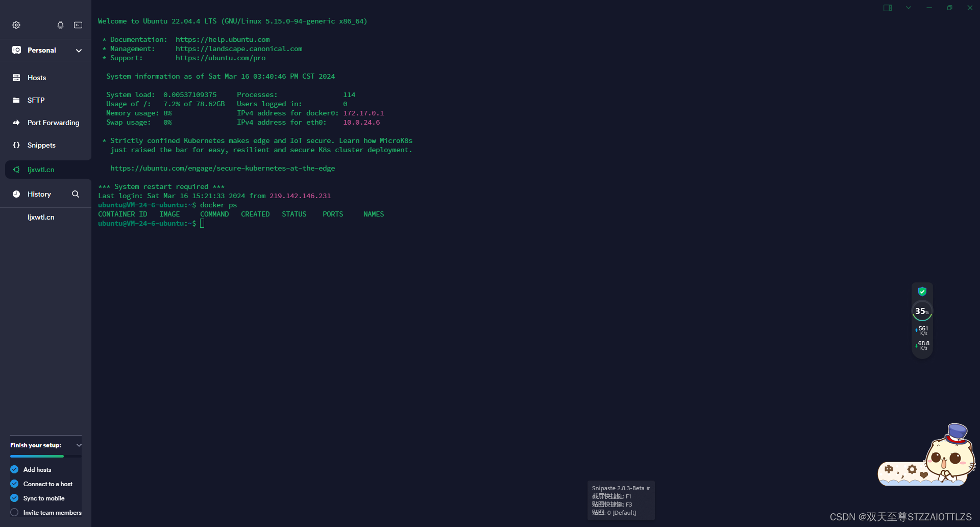
Task: Switch to the ljxwtl.cn session tab
Action: point(40,170)
